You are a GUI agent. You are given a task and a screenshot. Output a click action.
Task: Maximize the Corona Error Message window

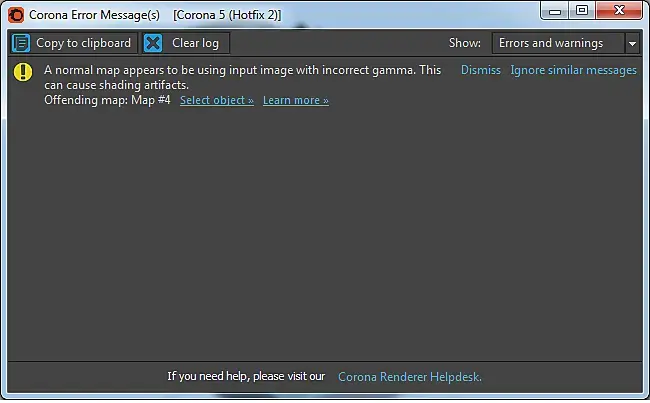pos(582,11)
